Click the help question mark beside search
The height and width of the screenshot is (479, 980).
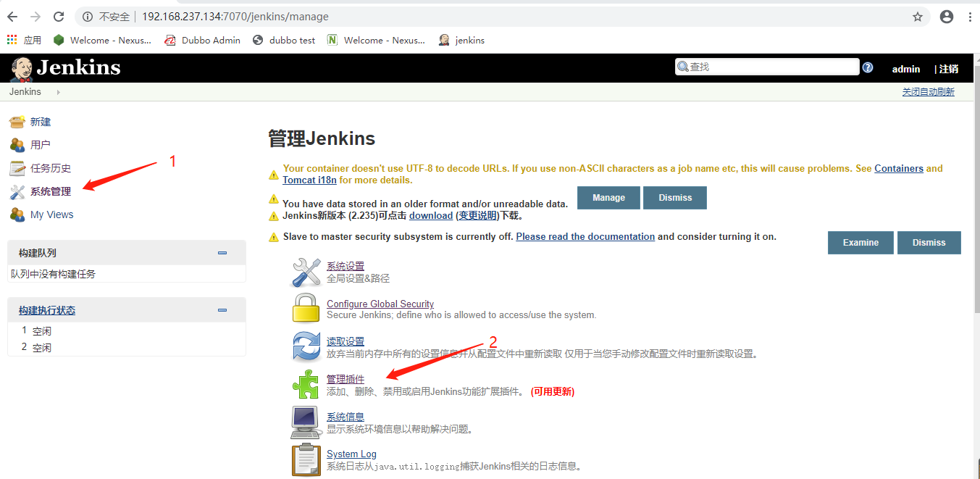(867, 67)
